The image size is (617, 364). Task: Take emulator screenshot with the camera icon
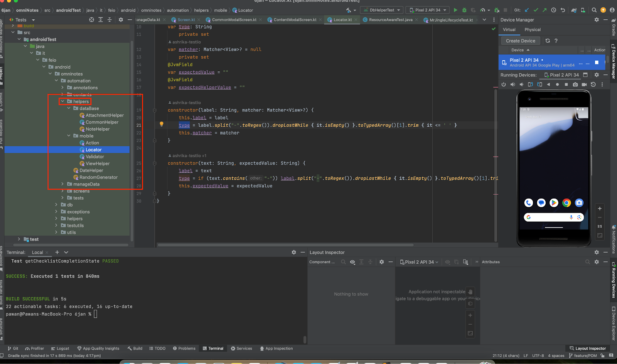(x=575, y=84)
